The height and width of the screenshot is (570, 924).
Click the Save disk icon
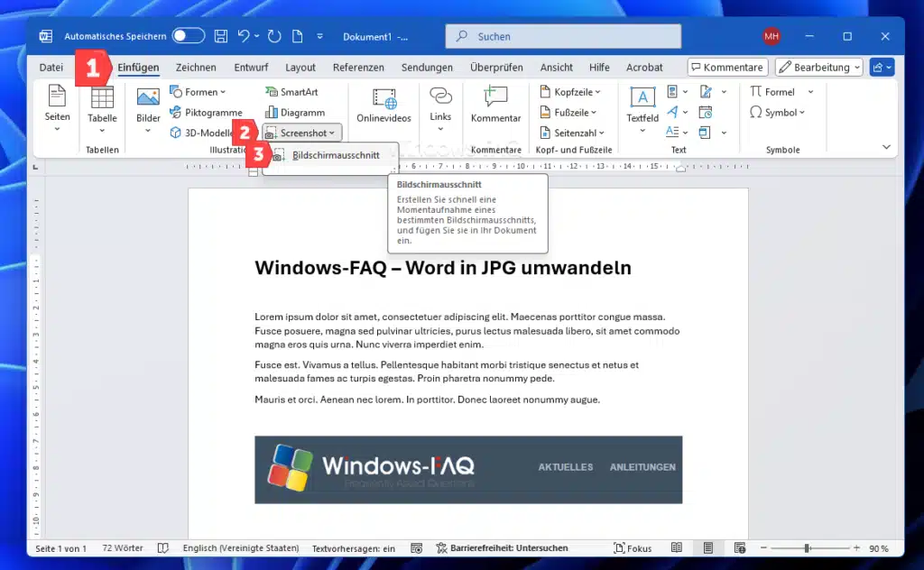(221, 36)
